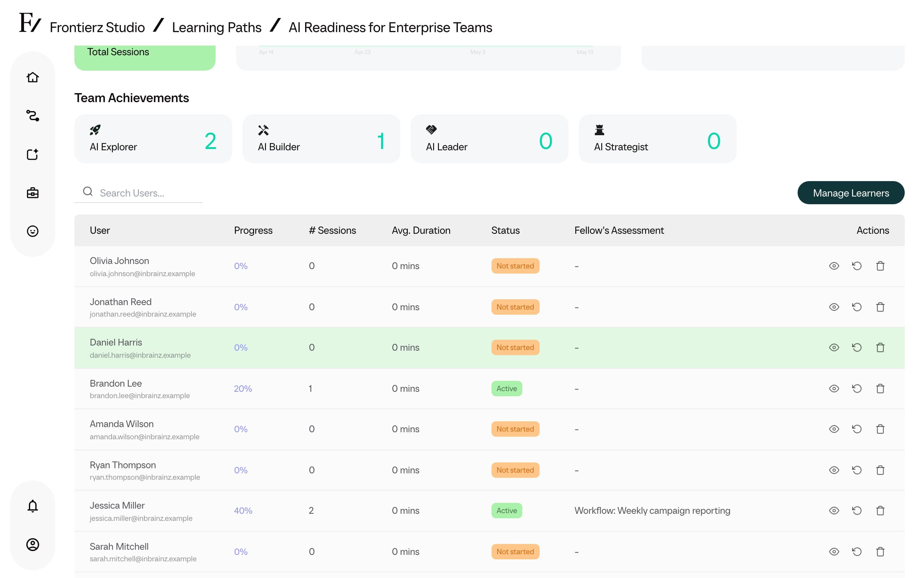Delete Ryan Thompson with trash icon
Screen dimensions: 924x578
[x=880, y=470]
